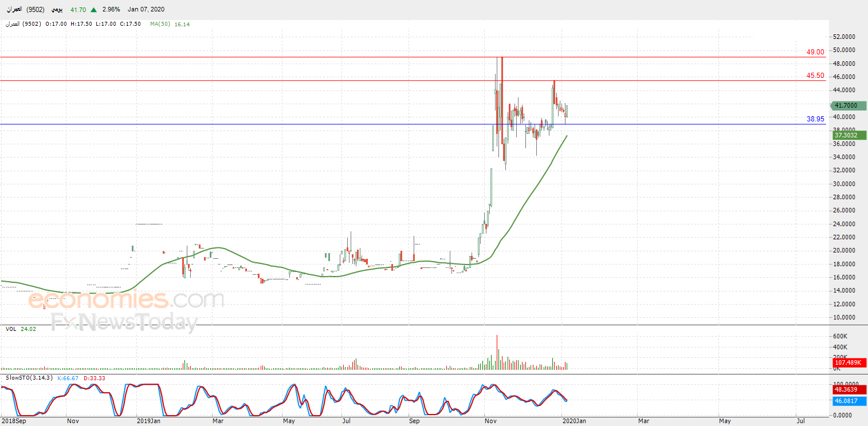Click the green up-triangle price change indicator
Image resolution: width=868 pixels, height=426 pixels.
coord(93,10)
